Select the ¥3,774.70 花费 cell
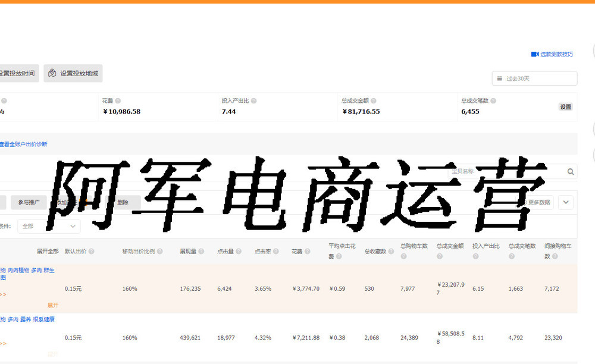This screenshot has width=595, height=364. [306, 289]
